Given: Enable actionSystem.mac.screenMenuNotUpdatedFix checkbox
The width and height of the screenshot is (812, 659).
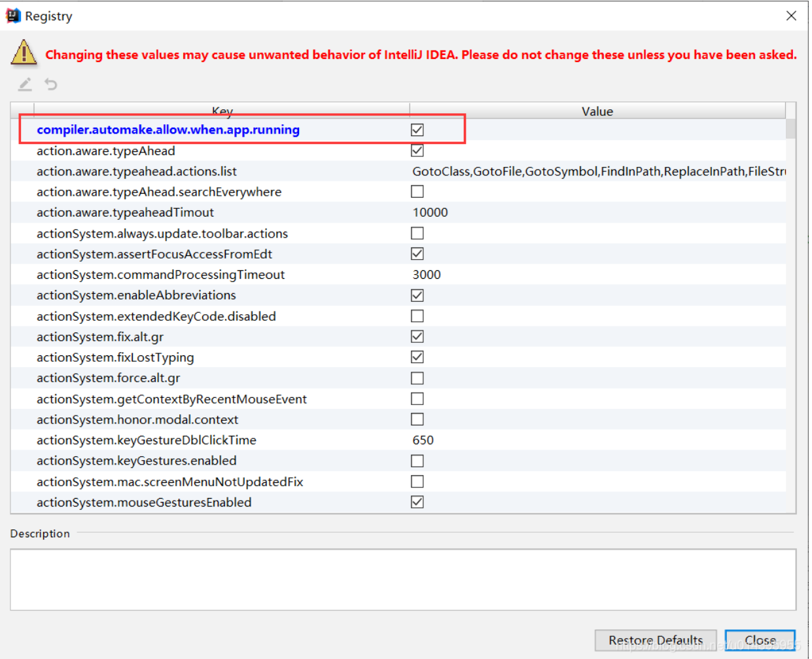Looking at the screenshot, I should point(417,482).
